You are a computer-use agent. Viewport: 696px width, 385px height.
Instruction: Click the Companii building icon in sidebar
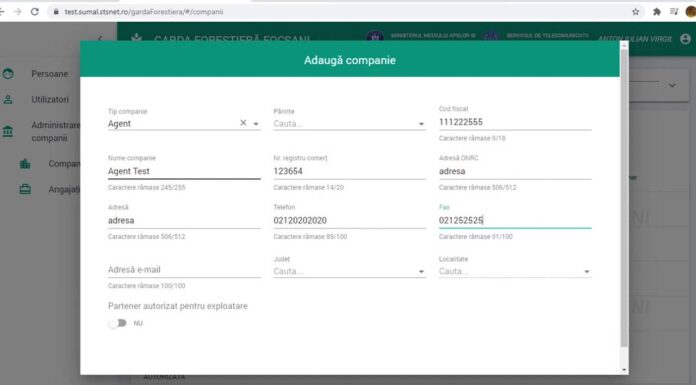25,164
